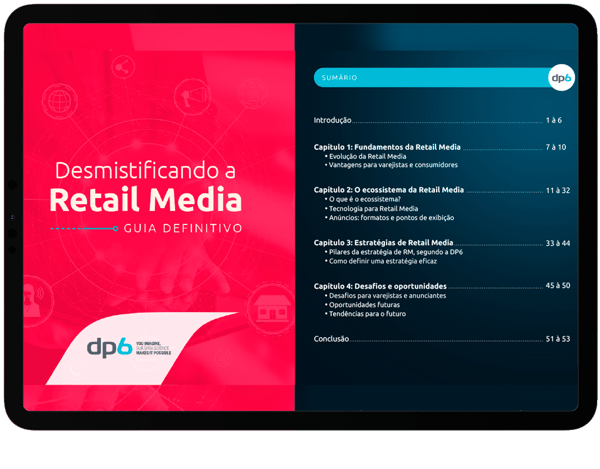
Task: Click the megaphone icon on the cover
Action: coord(192,96)
